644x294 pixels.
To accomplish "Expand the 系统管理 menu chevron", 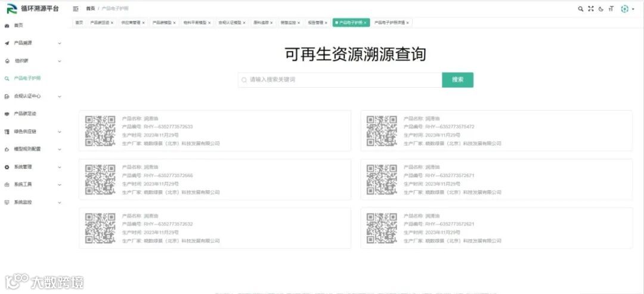I will [x=60, y=167].
